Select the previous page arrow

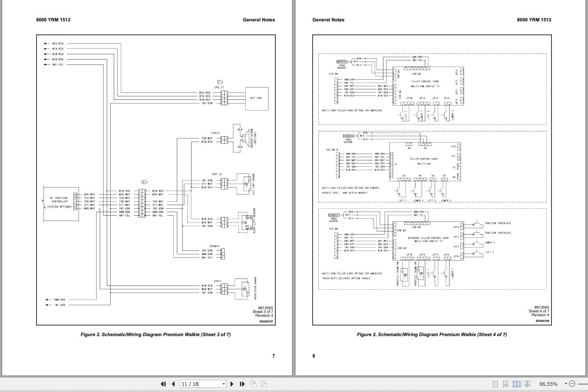pos(173,384)
